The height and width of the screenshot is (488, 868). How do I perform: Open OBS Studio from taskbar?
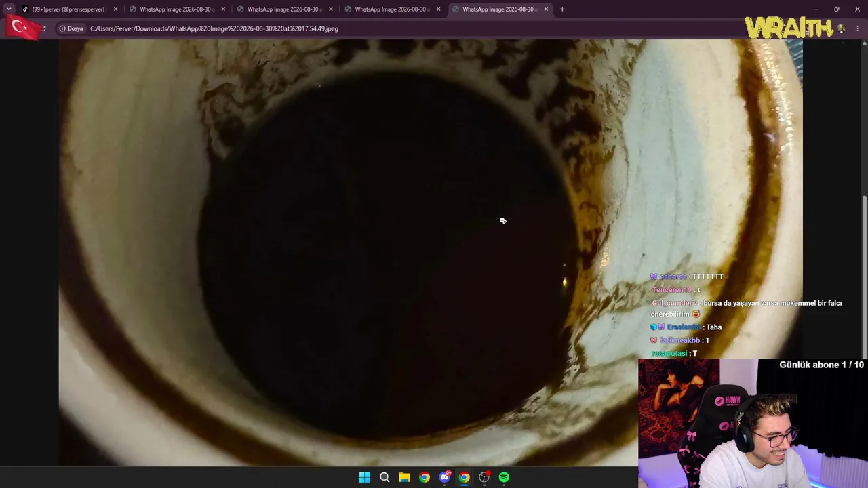coord(484,477)
